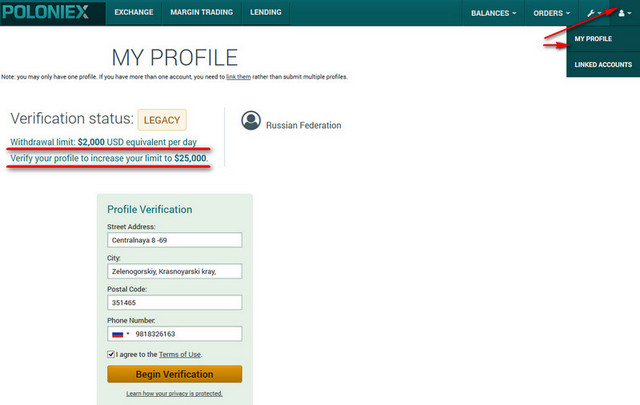The width and height of the screenshot is (640, 405).
Task: Go to the Exchange tab
Action: click(x=134, y=12)
